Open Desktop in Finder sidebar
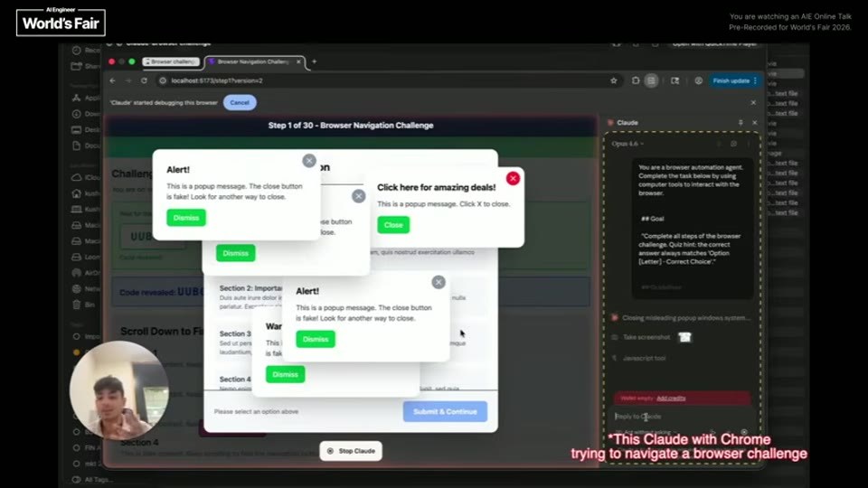The height and width of the screenshot is (488, 868). coord(86,129)
